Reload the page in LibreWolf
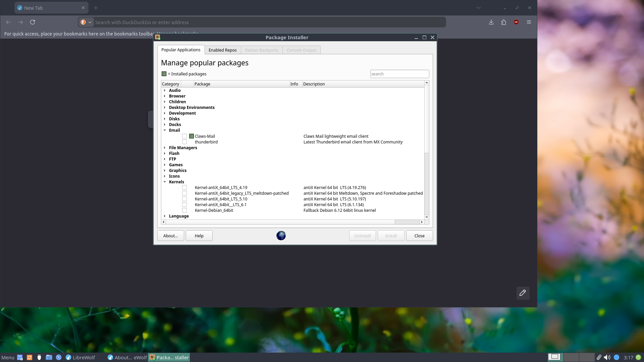Screen dimensions: 644x362 coord(33,22)
